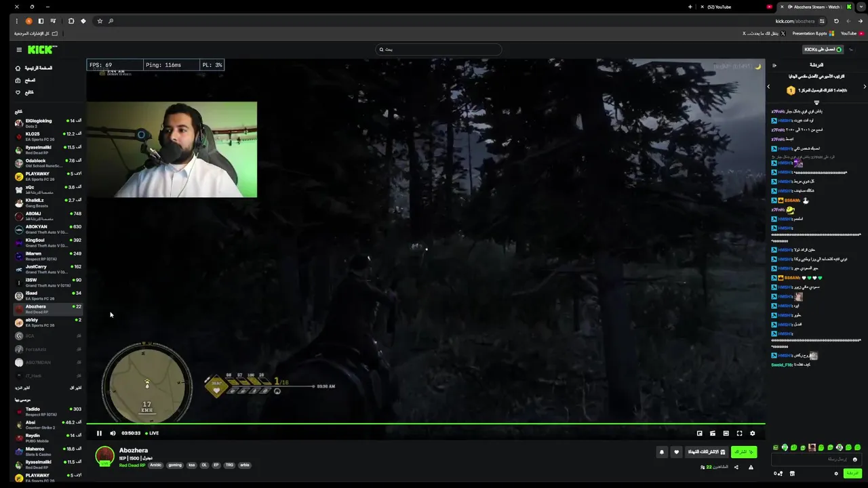The image size is (868, 488).
Task: Show next leaderboard slide arrow
Action: point(865,87)
